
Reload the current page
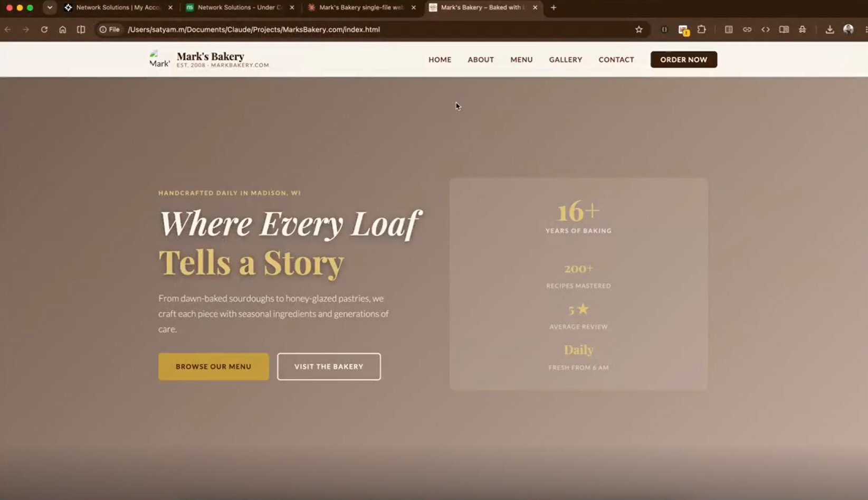tap(44, 30)
